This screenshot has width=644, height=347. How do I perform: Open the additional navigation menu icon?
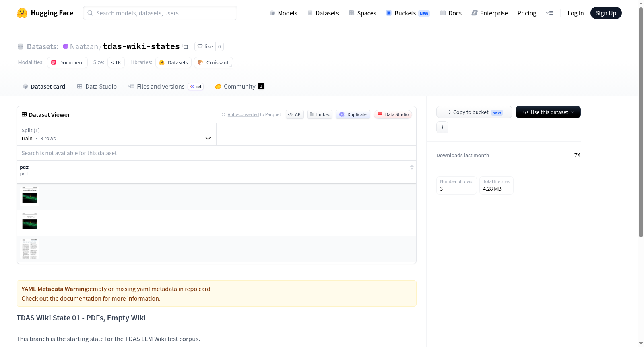(549, 13)
